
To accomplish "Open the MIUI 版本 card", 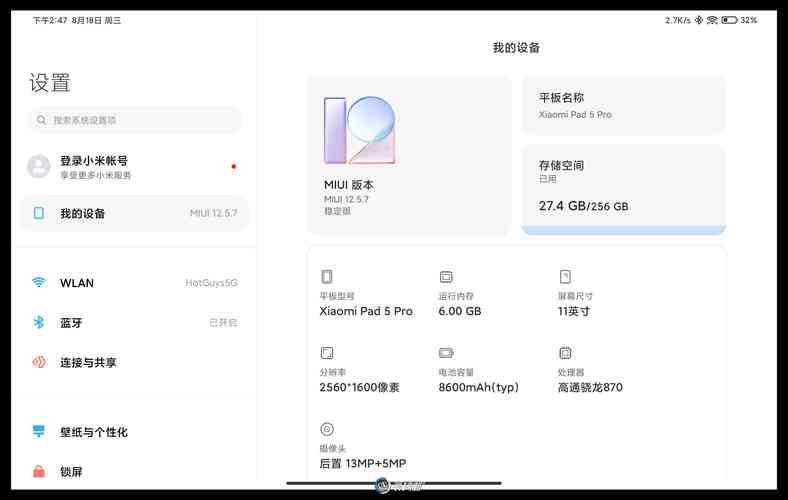I will [x=410, y=155].
